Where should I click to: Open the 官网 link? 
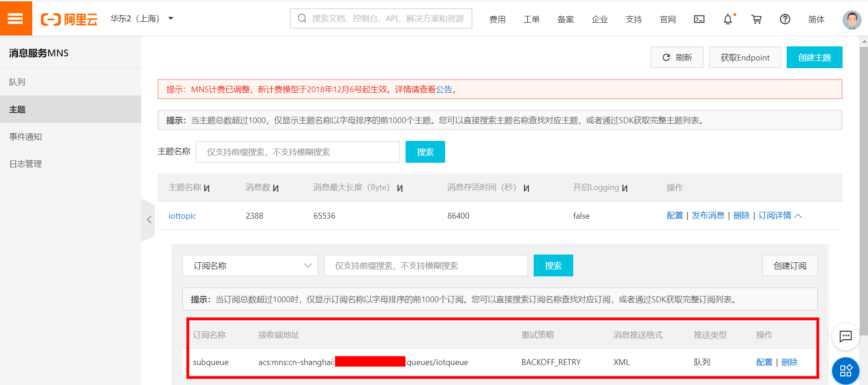pyautogui.click(x=668, y=20)
